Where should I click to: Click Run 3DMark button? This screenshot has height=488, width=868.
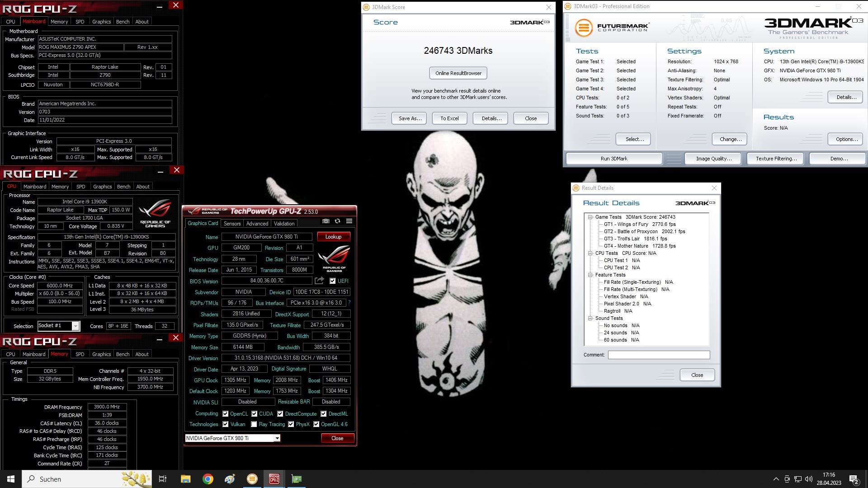pos(613,159)
